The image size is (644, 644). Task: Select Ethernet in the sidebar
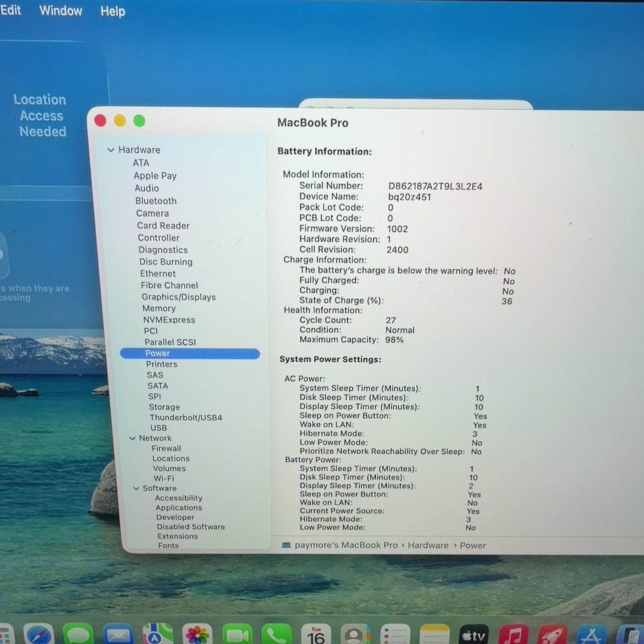[158, 273]
